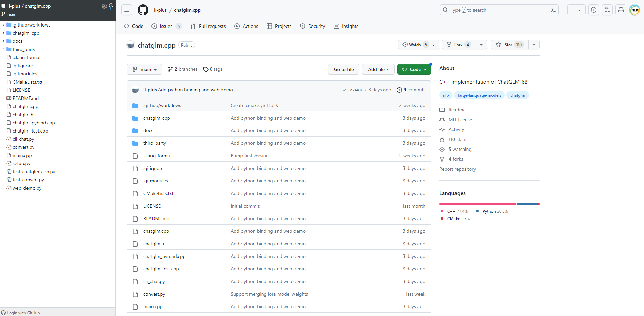644x316 pixels.
Task: Switch to the Insights tab
Action: click(346, 26)
